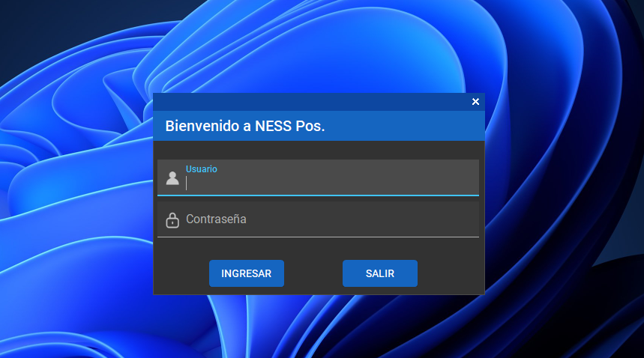Click the user silhouette icon
The height and width of the screenshot is (358, 644).
pos(172,178)
